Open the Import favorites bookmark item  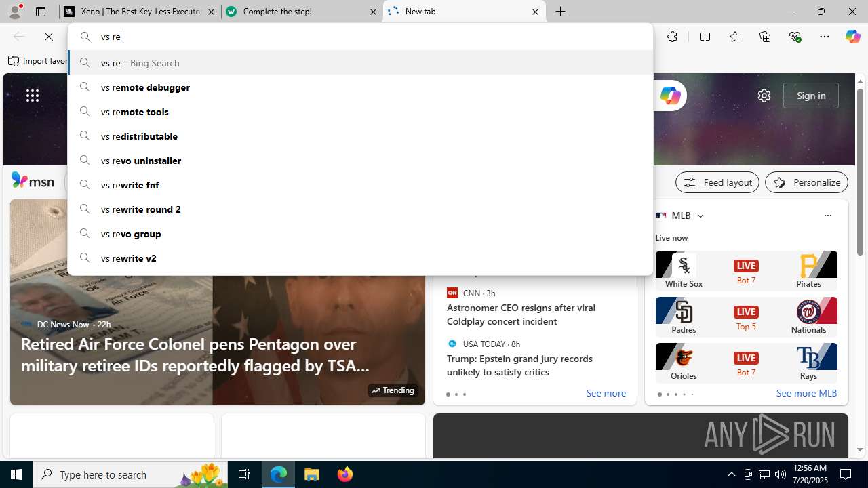click(38, 61)
